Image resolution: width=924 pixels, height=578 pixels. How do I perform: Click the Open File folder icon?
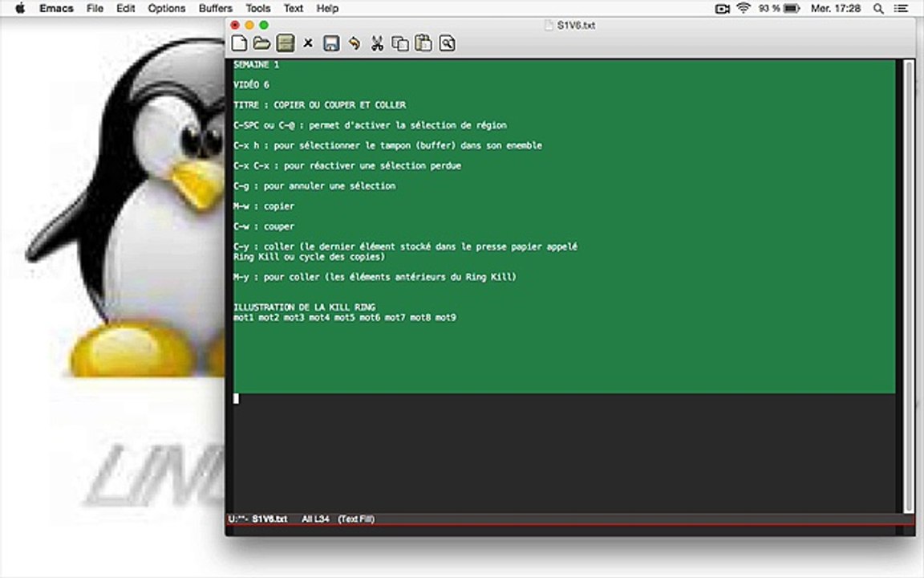point(261,43)
